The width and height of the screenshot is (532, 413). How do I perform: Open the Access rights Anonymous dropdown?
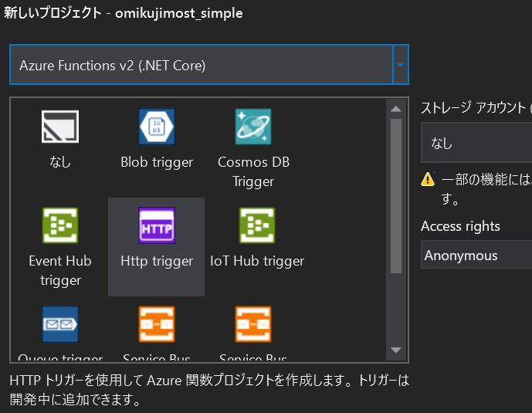(476, 255)
